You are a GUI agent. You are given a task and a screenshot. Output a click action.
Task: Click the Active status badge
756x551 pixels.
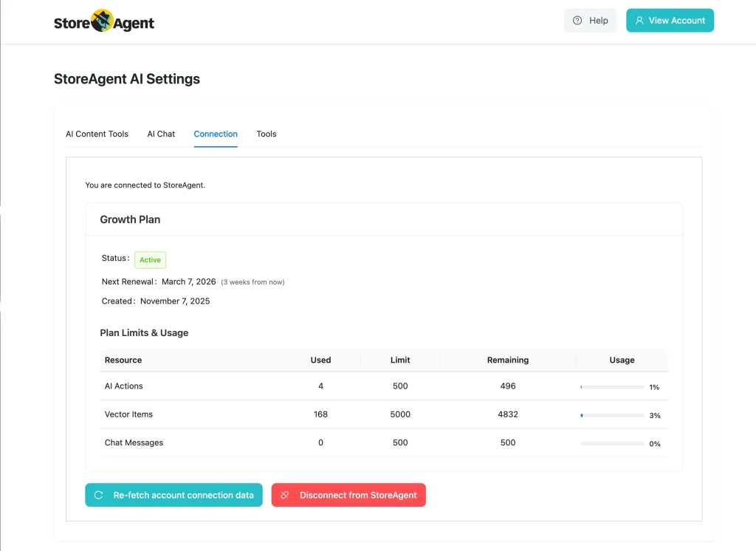click(x=150, y=259)
